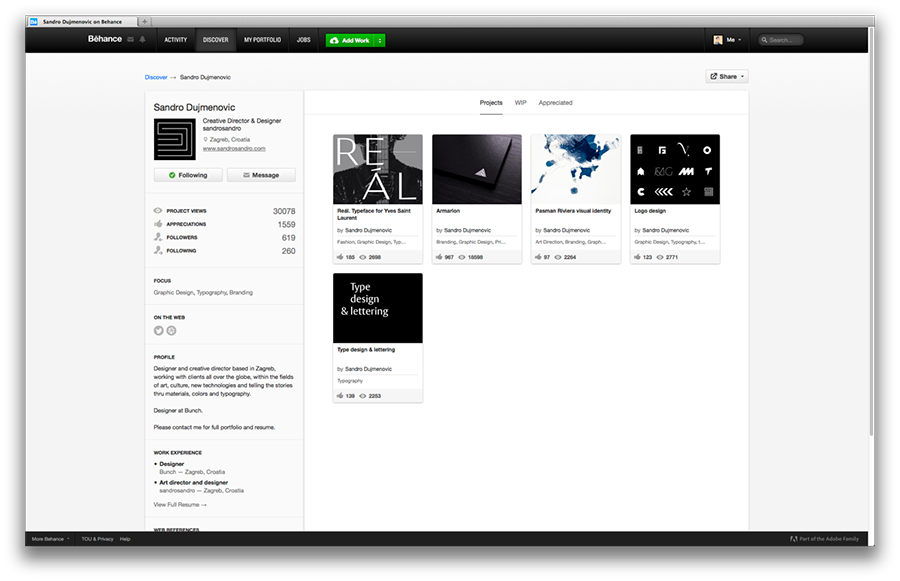Open the notifications bell icon in the header
Image resolution: width=900 pixels, height=581 pixels.
(x=142, y=40)
